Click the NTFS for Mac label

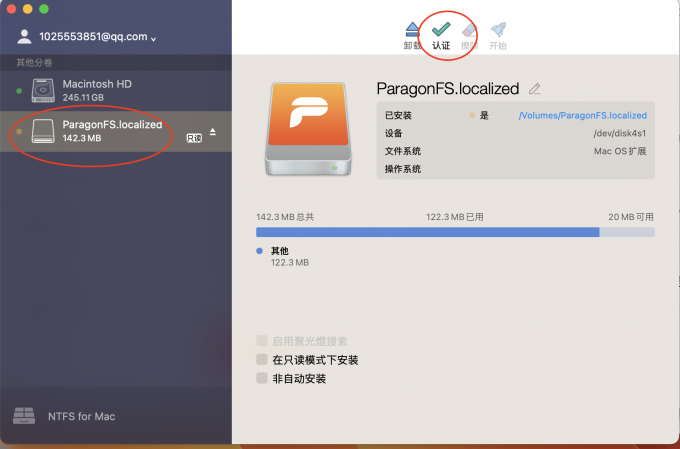tap(82, 416)
